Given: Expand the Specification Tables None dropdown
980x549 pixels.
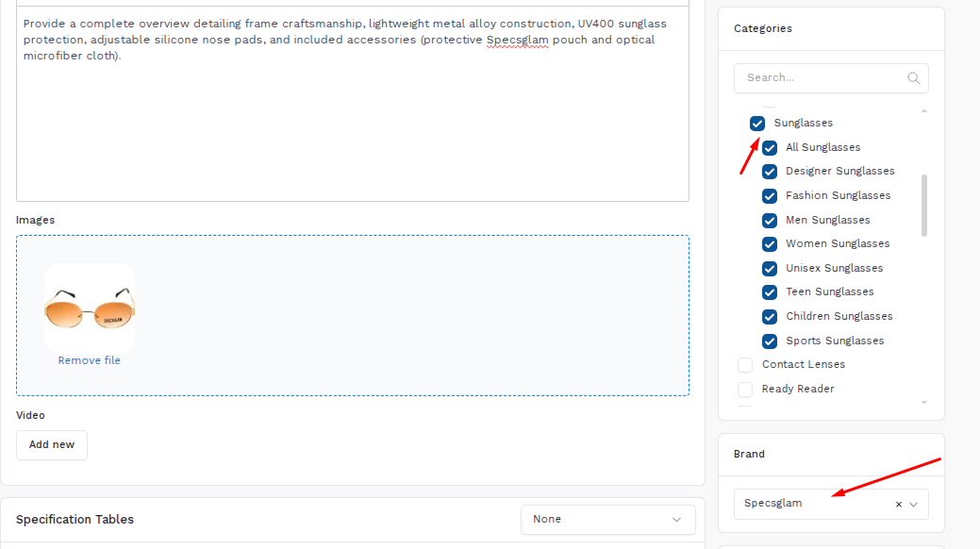Looking at the screenshot, I should pos(607,520).
